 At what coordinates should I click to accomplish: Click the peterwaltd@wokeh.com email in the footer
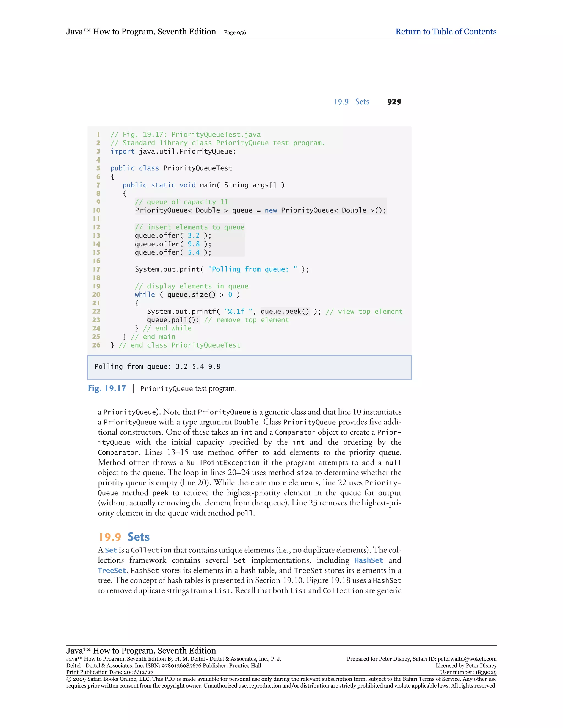467,659
